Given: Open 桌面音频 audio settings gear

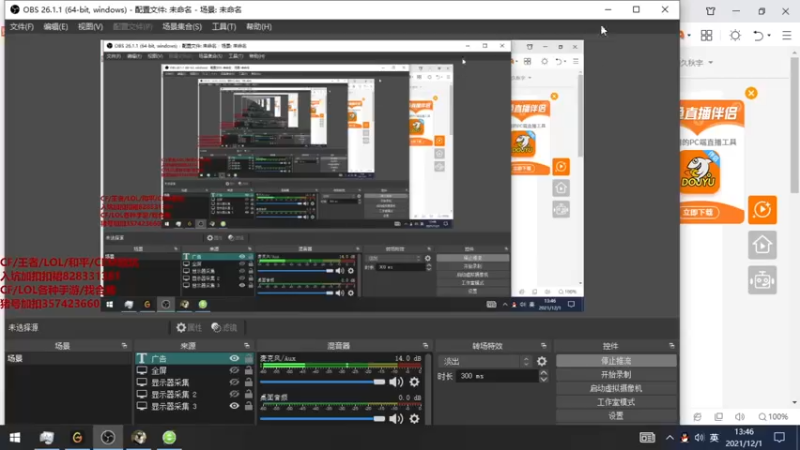Looking at the screenshot, I should (414, 419).
